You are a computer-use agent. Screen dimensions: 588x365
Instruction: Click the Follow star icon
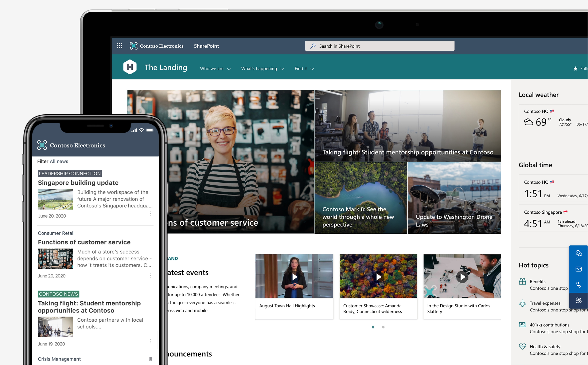[x=575, y=69]
